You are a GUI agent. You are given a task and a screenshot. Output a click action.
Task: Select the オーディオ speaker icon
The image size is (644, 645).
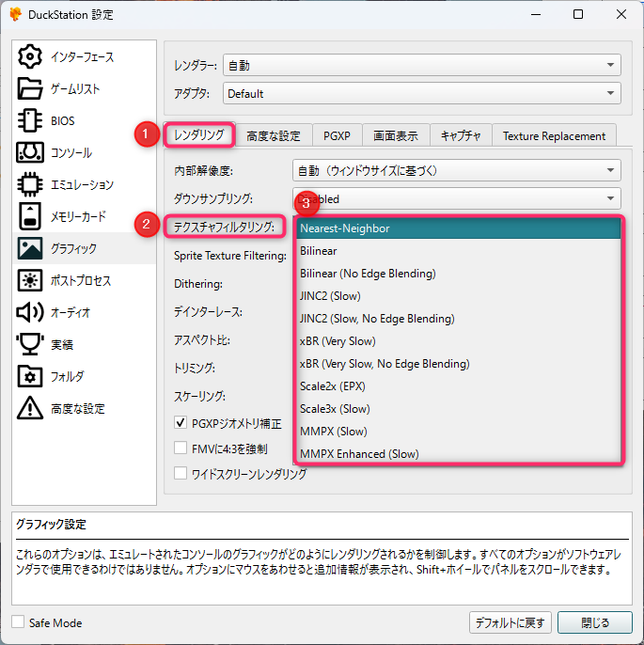tap(30, 313)
